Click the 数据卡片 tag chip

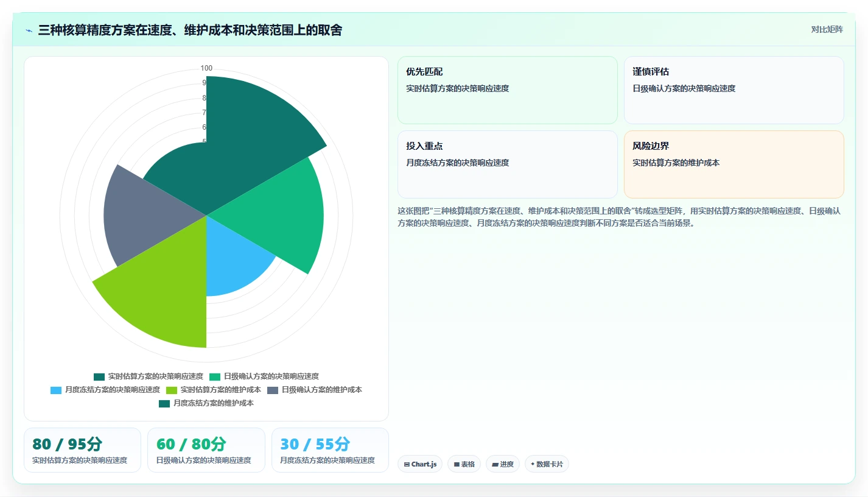tap(547, 464)
